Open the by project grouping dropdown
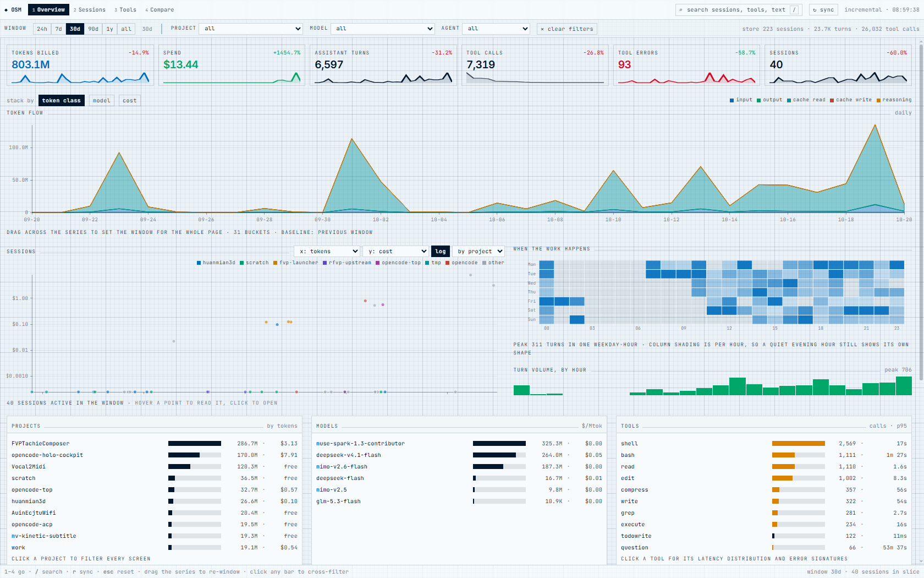This screenshot has height=578, width=924. pyautogui.click(x=479, y=251)
